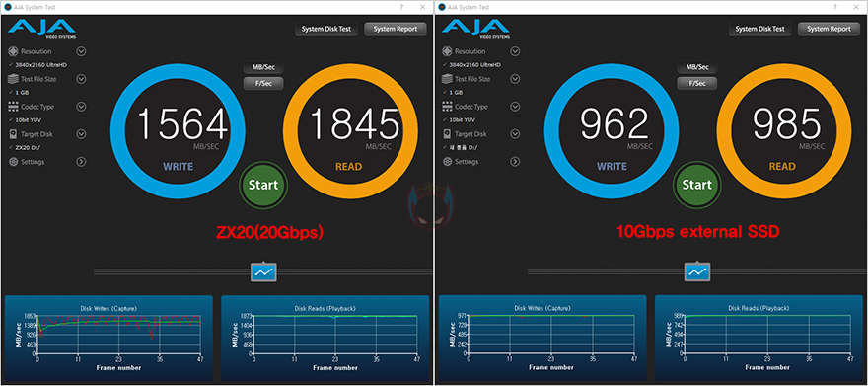Expand the Test File Size dropdown in right window

(x=515, y=79)
